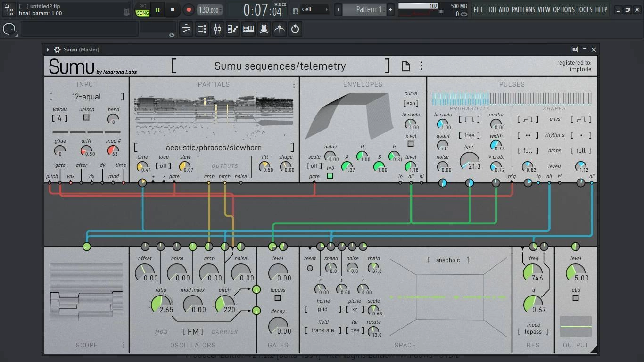Toggle the unison checkbox
This screenshot has height=362, width=644.
pyautogui.click(x=86, y=117)
